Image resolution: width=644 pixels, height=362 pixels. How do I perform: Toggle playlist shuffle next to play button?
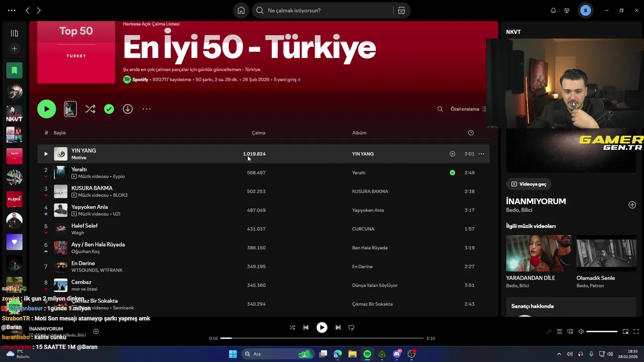[90, 109]
